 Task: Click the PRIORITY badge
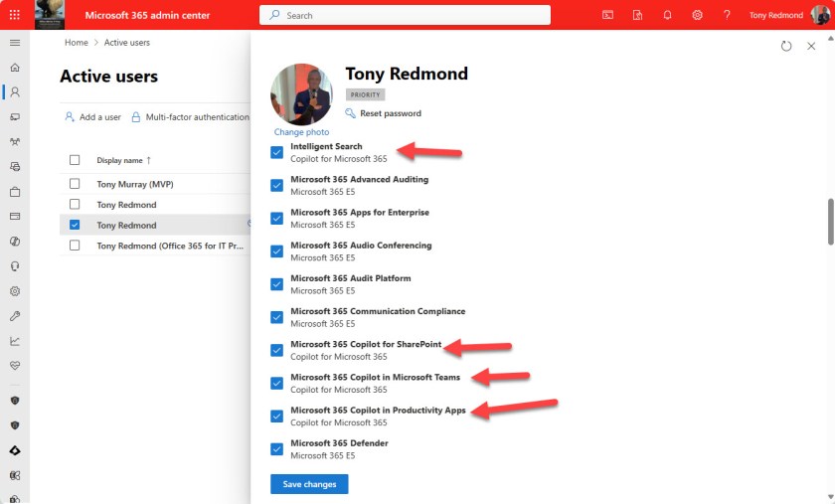point(366,94)
